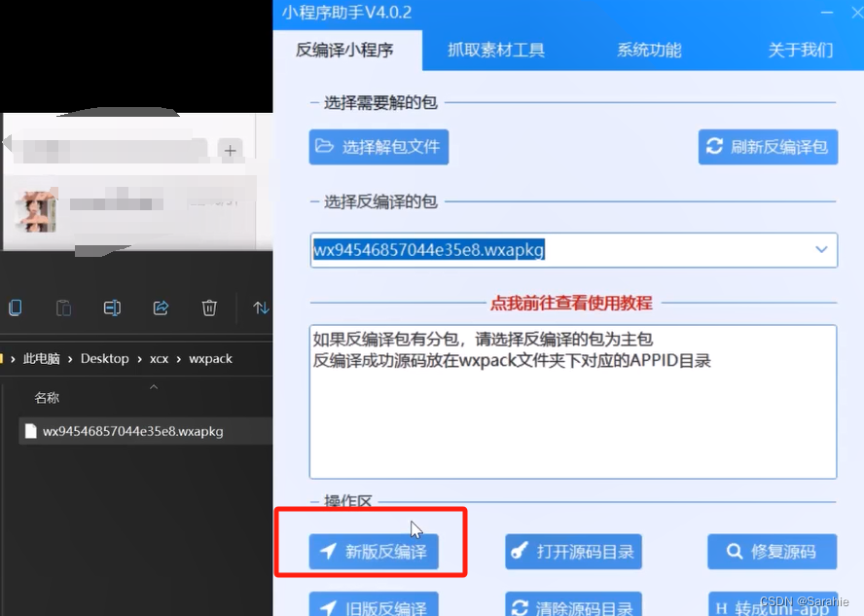The height and width of the screenshot is (616, 864).
Task: Click the delete trash icon in Explorer
Action: tap(209, 308)
